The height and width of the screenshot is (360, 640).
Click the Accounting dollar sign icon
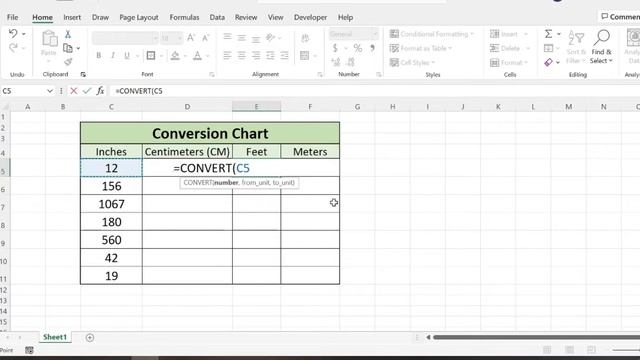[335, 48]
